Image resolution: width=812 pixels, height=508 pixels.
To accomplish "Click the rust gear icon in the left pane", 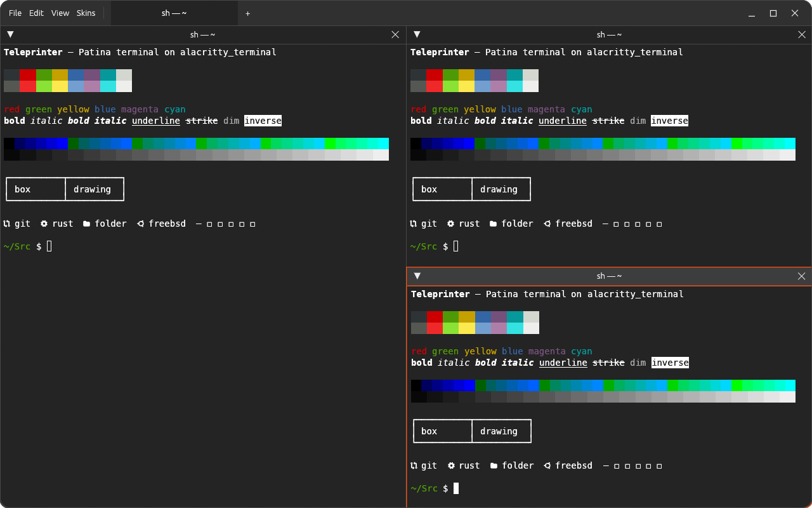I will [x=44, y=224].
